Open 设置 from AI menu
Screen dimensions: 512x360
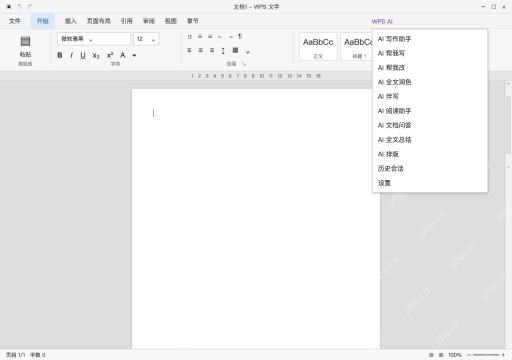coord(430,183)
